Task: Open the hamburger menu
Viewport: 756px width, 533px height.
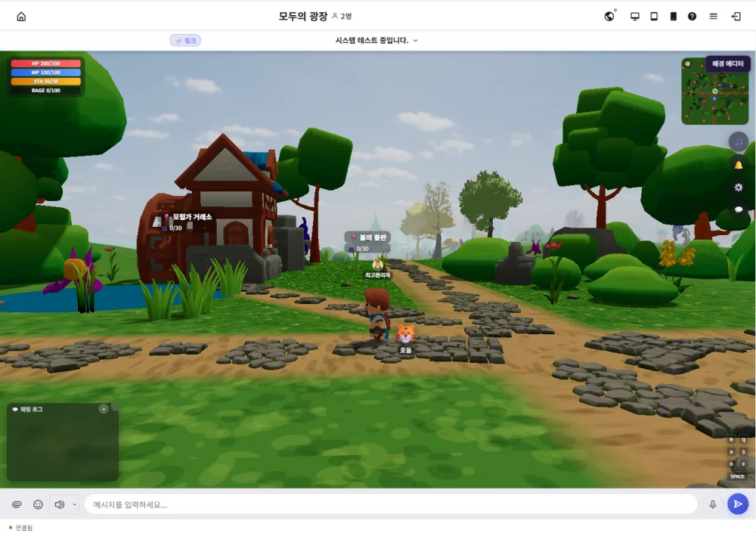Action: click(x=714, y=17)
